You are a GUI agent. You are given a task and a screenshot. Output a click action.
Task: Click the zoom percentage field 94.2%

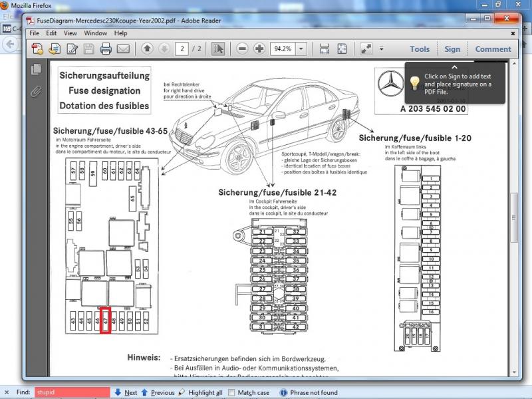(283, 49)
